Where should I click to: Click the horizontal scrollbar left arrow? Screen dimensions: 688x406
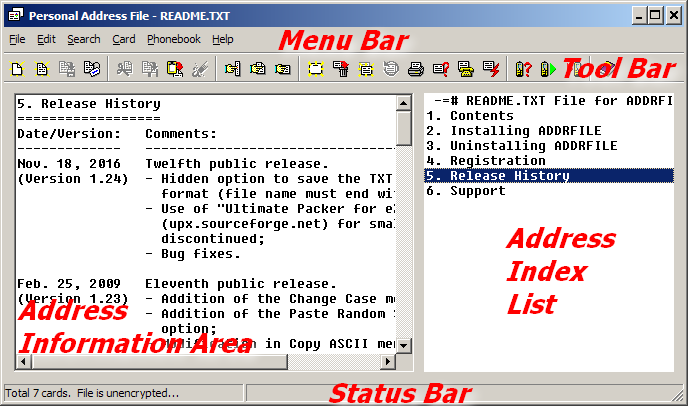click(24, 362)
